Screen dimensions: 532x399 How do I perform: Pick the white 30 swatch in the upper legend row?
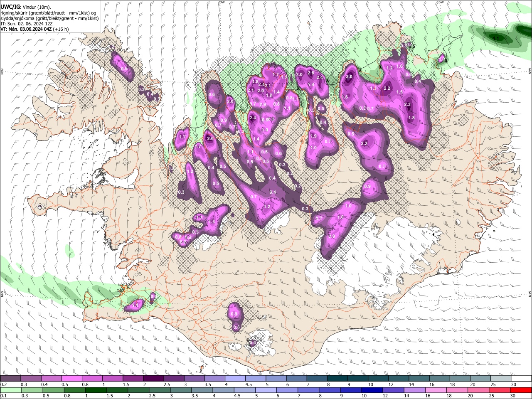pos(522,379)
